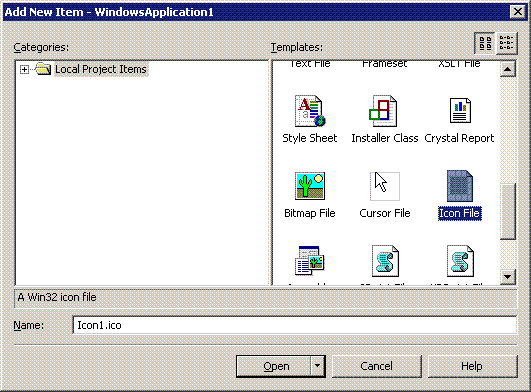Click the Bitmap File label text

(x=310, y=213)
